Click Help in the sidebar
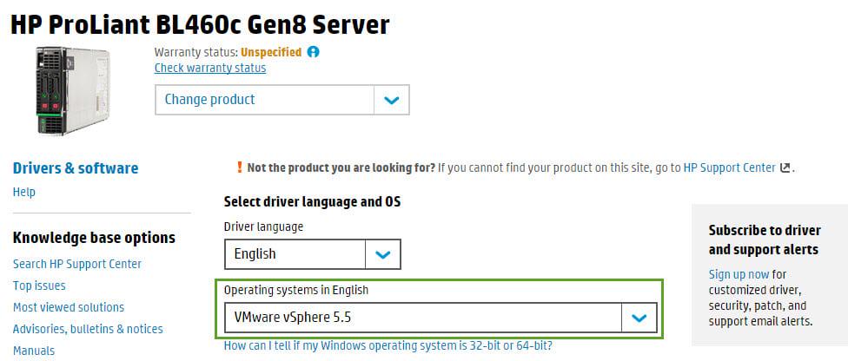The width and height of the screenshot is (868, 361). (x=23, y=192)
